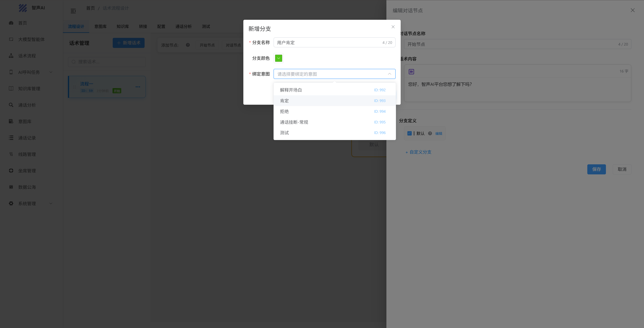644x328 pixels.
Task: Click the purple audio waveform icon in 话术内容
Action: pos(411,72)
